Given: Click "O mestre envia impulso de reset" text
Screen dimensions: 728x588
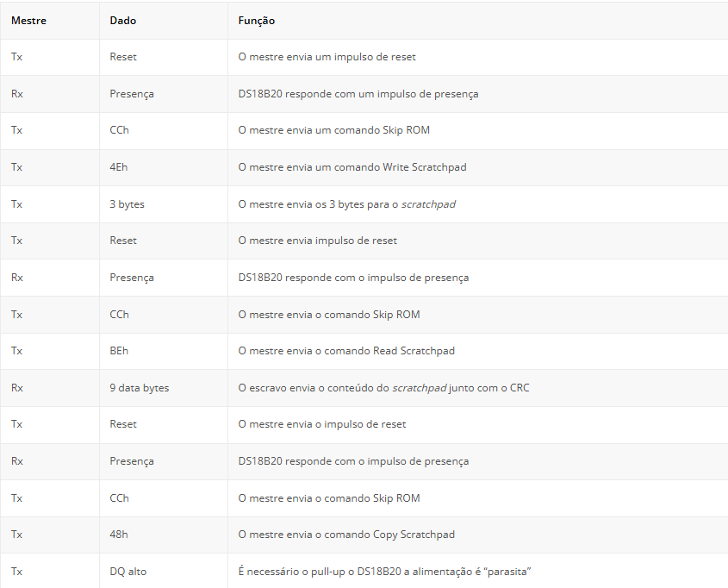Looking at the screenshot, I should (x=318, y=241).
